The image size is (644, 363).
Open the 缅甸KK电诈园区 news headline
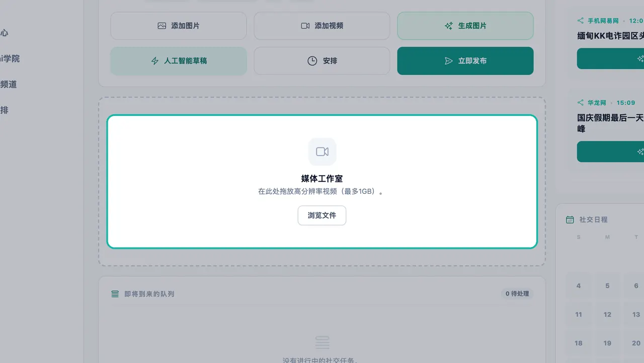click(610, 36)
